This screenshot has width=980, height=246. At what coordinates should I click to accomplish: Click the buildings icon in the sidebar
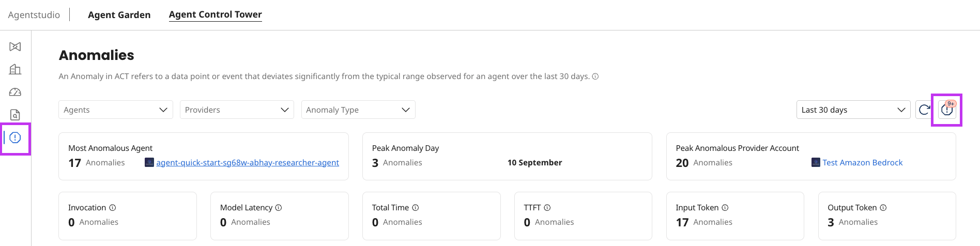coord(15,69)
